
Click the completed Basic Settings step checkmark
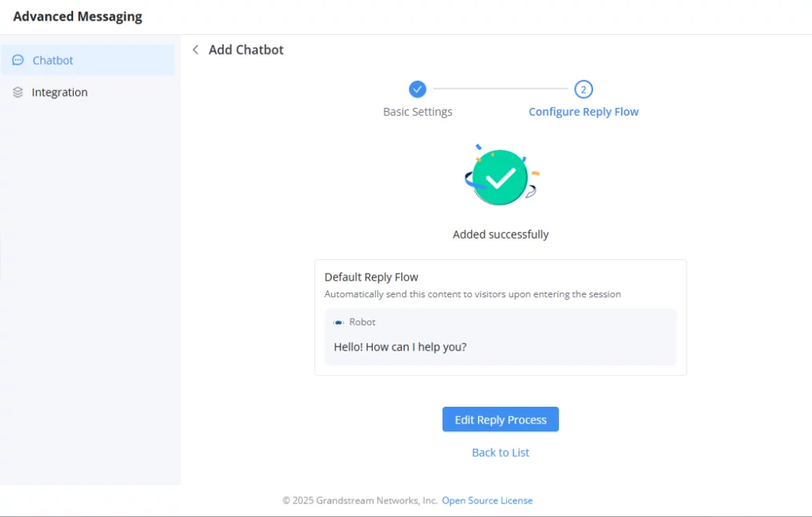pos(417,89)
